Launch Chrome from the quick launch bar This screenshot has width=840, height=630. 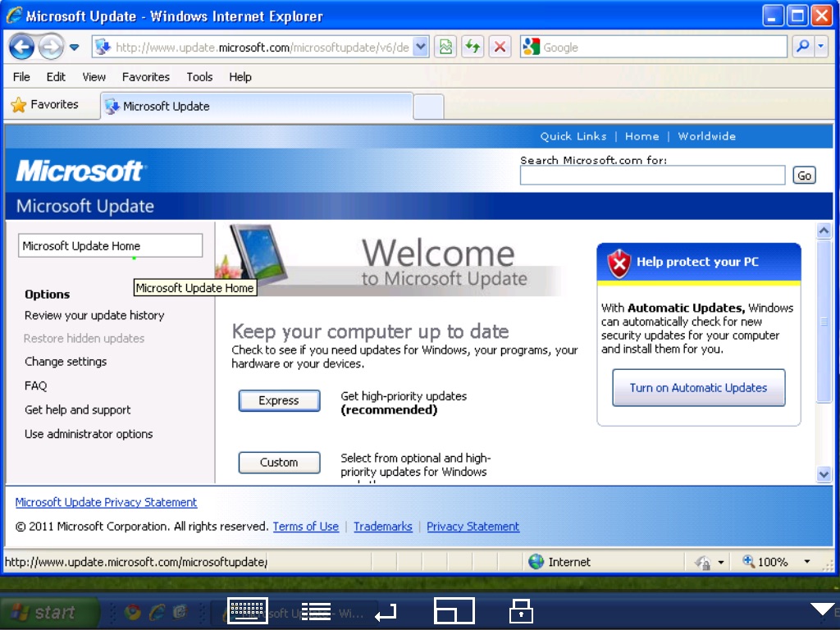click(133, 612)
